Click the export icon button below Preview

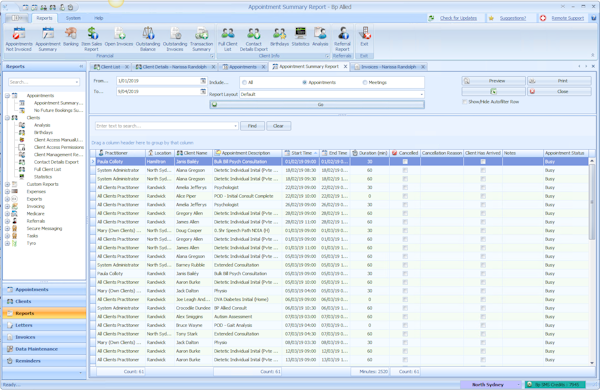493,91
